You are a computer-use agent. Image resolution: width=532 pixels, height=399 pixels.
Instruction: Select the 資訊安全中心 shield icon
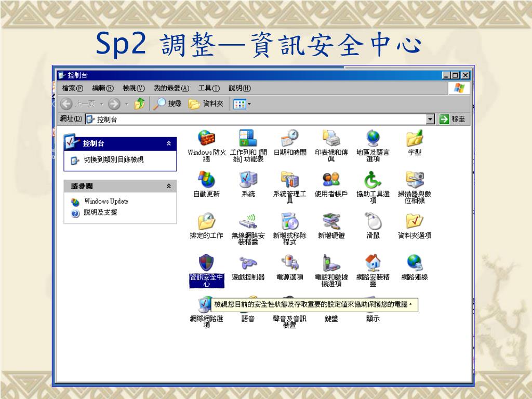[206, 262]
